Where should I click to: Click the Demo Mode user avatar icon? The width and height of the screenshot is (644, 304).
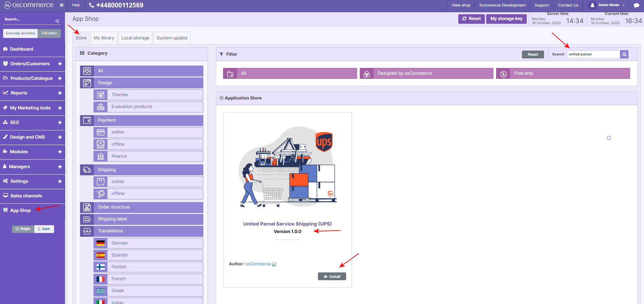pos(592,5)
